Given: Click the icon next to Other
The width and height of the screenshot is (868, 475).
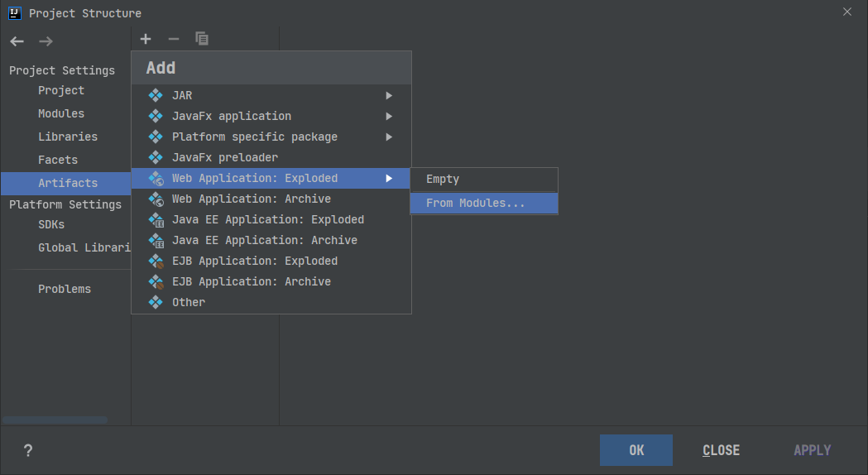Looking at the screenshot, I should [156, 302].
